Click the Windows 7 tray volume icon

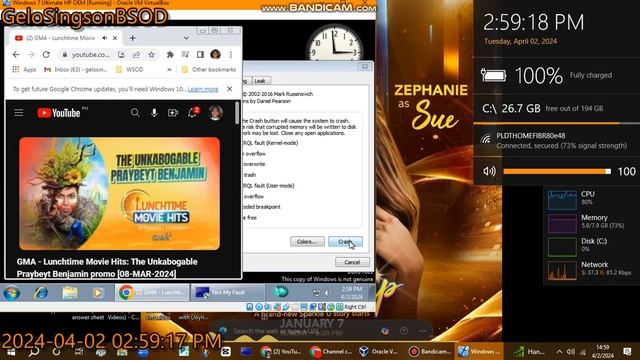coord(327,293)
